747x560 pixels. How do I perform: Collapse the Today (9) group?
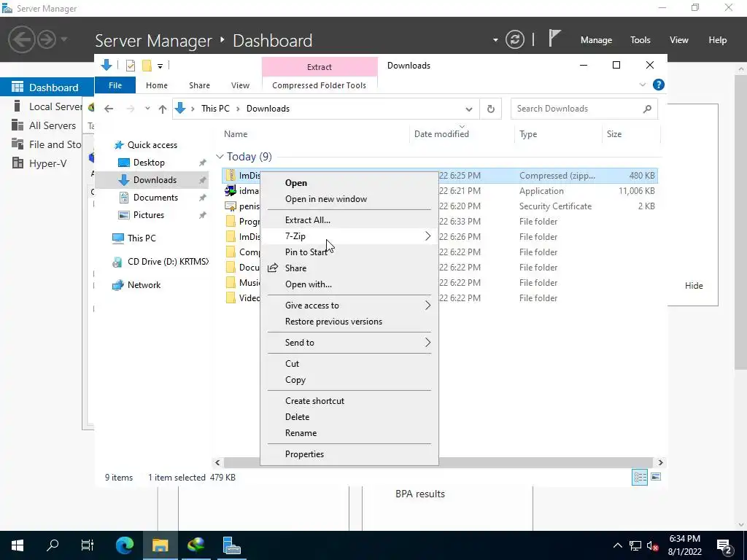coord(220,156)
